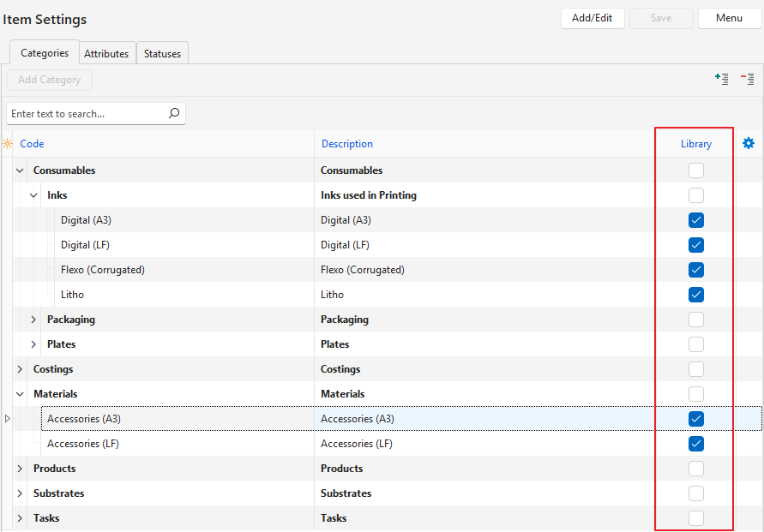The width and height of the screenshot is (764, 532).
Task: Disable Library checkbox for Litho
Action: click(x=696, y=295)
